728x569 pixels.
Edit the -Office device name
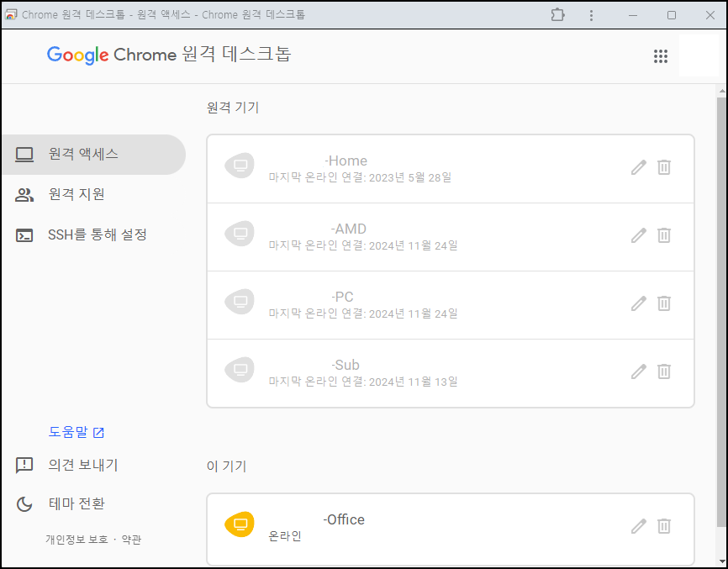(639, 526)
